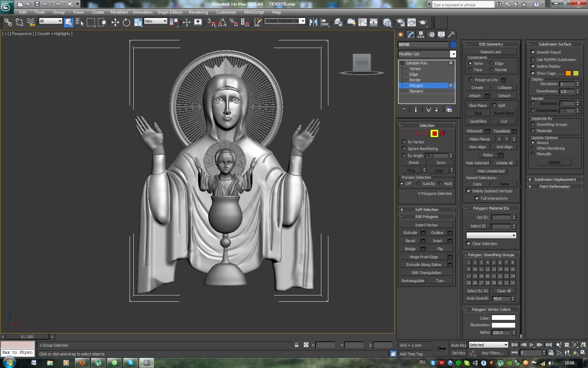Click the Key Filters button
This screenshot has width=588, height=368.
(492, 353)
